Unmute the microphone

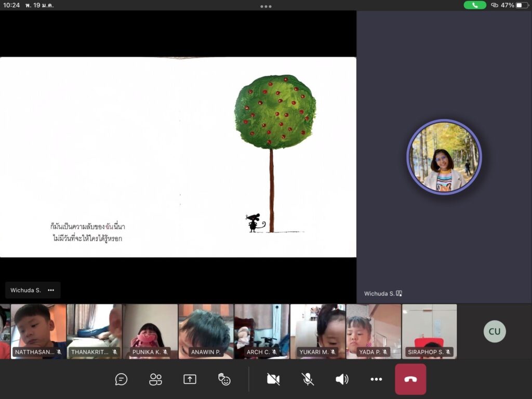[x=308, y=379]
